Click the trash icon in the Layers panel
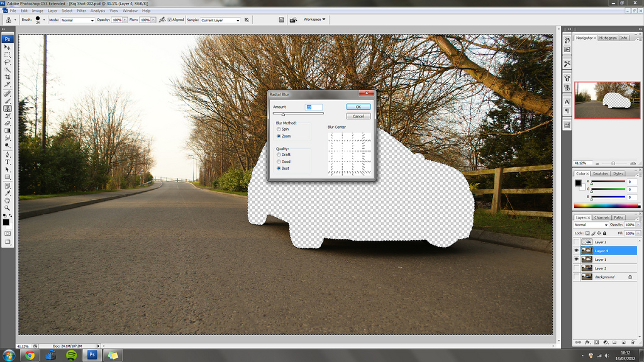 634,343
